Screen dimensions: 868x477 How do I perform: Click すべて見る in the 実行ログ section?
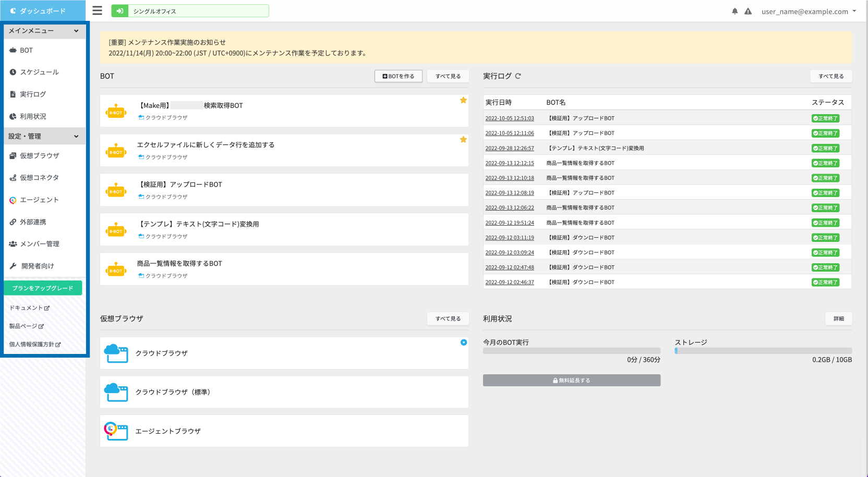831,76
